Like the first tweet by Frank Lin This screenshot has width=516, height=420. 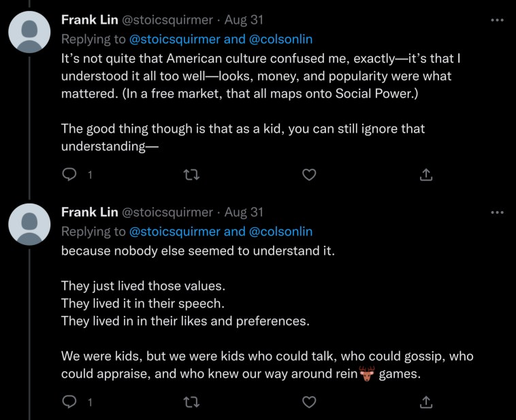pyautogui.click(x=309, y=175)
